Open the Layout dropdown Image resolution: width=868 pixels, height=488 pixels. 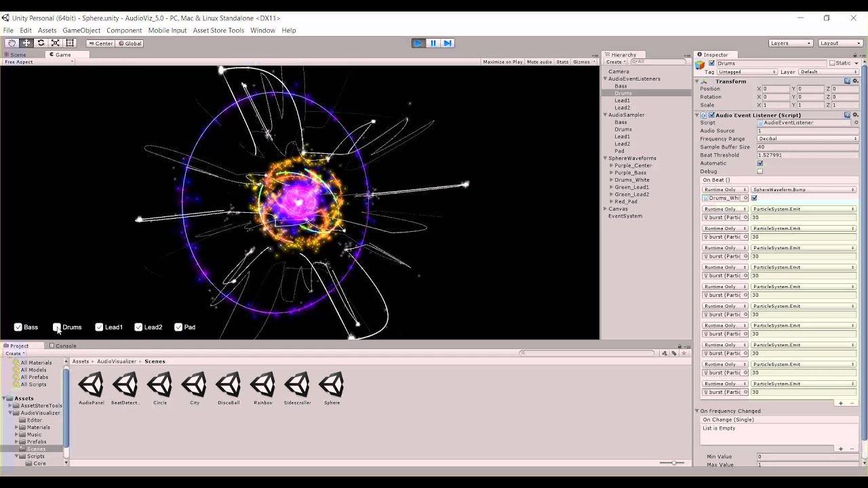tap(840, 43)
